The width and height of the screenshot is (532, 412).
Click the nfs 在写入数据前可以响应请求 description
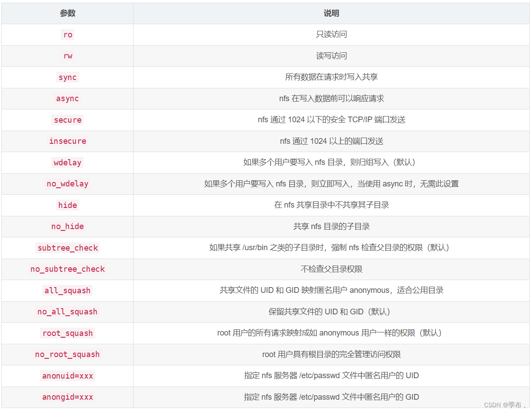[x=332, y=98]
